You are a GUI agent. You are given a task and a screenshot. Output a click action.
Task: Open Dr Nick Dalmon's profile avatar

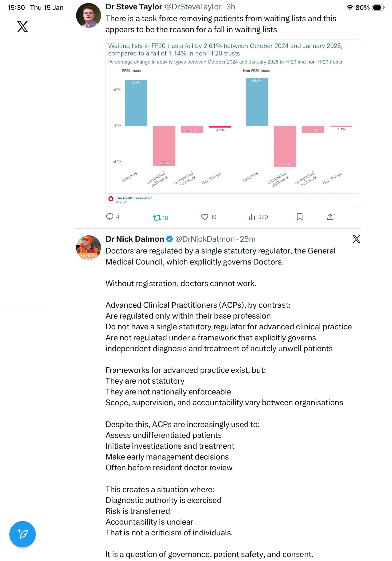click(88, 248)
